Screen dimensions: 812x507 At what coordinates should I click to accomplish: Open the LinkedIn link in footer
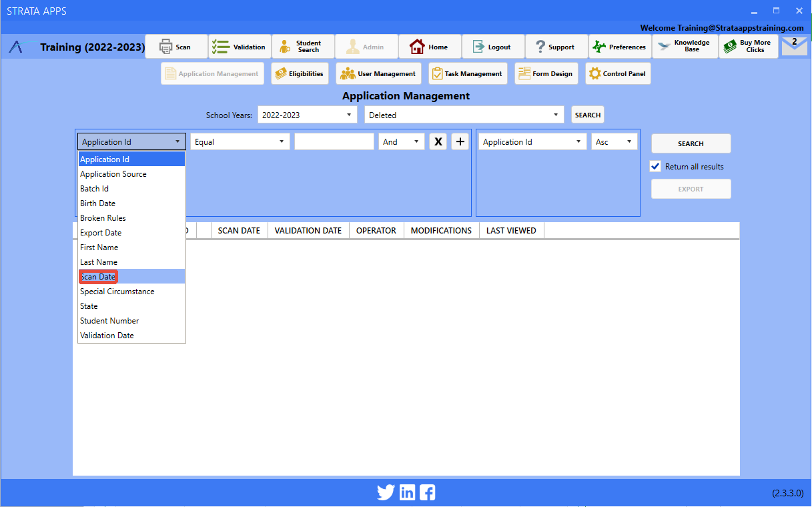pyautogui.click(x=407, y=492)
